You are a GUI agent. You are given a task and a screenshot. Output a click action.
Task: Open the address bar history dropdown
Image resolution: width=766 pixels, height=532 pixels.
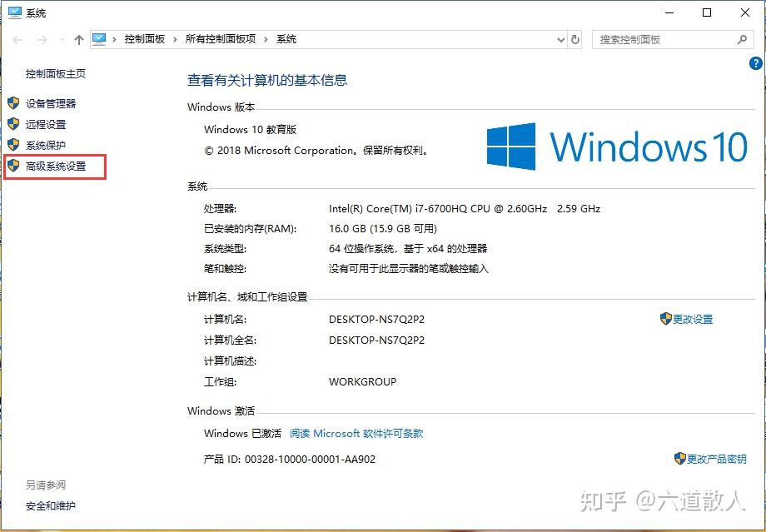(x=561, y=40)
